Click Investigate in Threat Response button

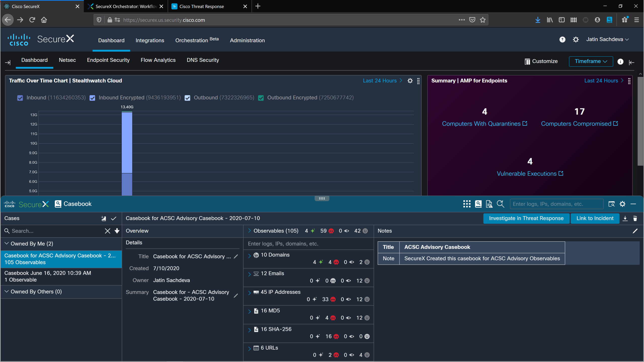click(x=526, y=218)
